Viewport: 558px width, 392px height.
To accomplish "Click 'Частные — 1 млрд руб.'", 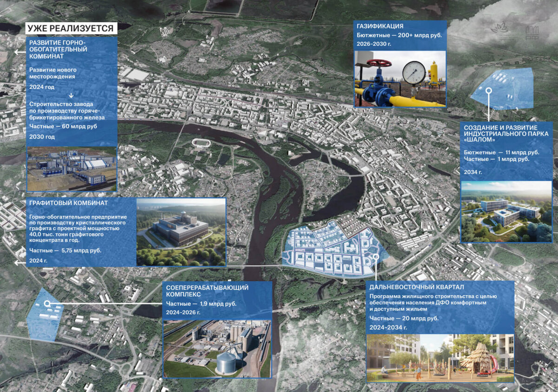I will (x=497, y=159).
